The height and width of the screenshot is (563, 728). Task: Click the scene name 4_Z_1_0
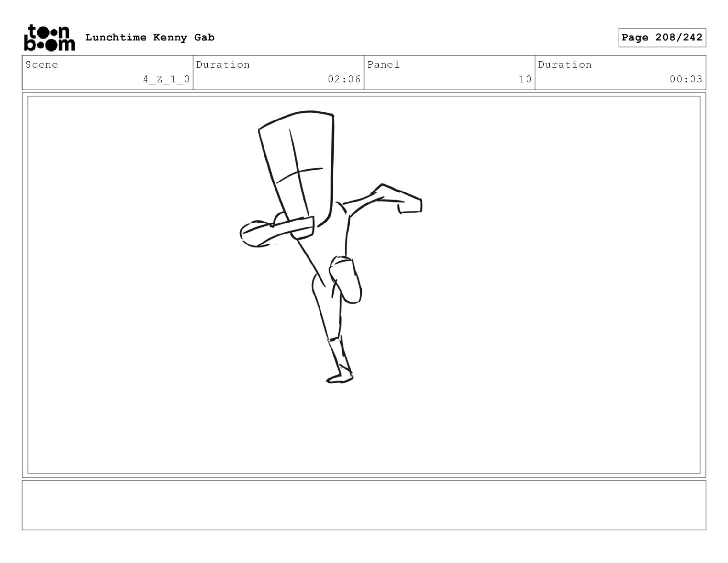coord(166,79)
